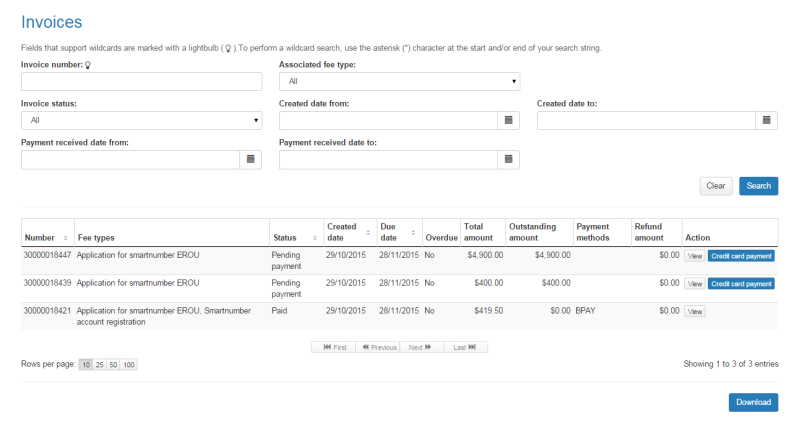Focus the Invoice number input field
800x426 pixels.
tap(141, 82)
